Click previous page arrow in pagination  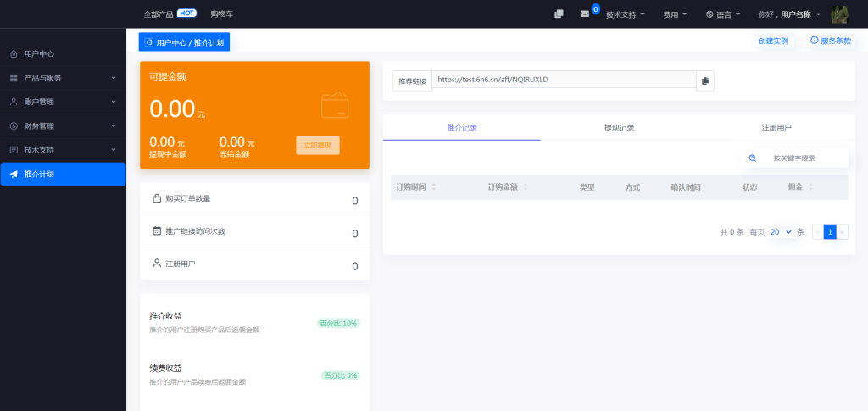click(x=818, y=232)
